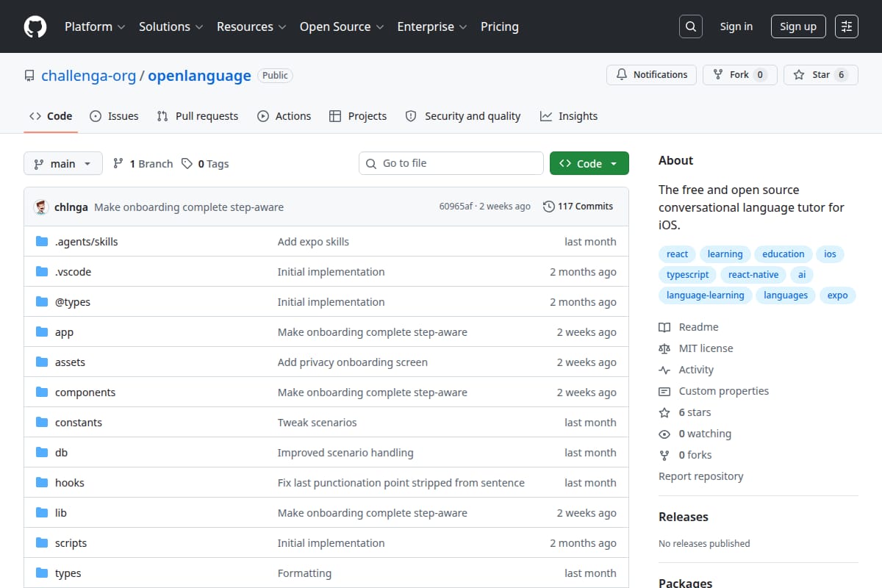
Task: Open the Pricing page
Action: tap(500, 26)
